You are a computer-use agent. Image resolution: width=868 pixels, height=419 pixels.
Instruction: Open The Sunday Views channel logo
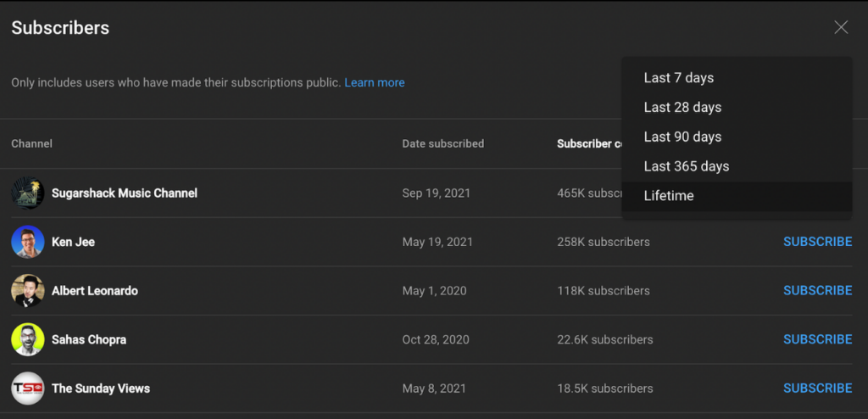pos(28,388)
